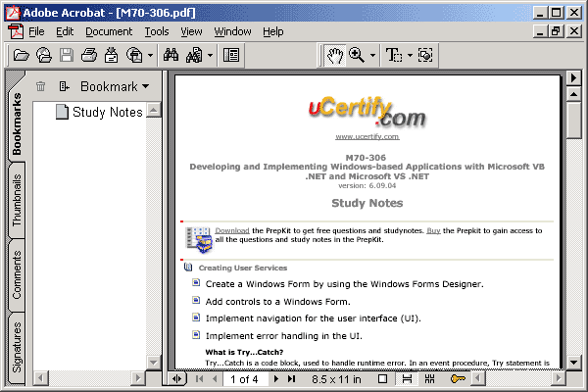
Task: Follow the www.ucertify.com link
Action: 367,136
